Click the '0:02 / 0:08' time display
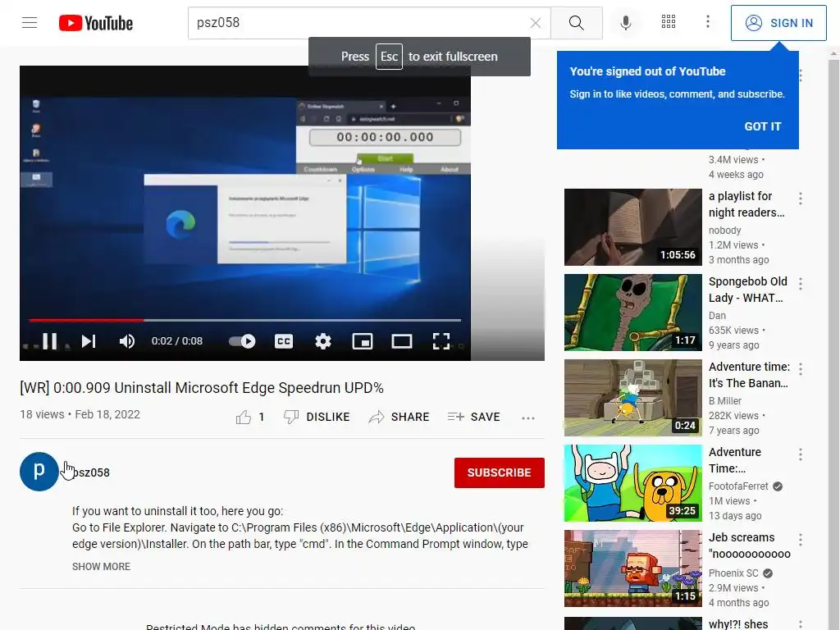 pyautogui.click(x=177, y=341)
